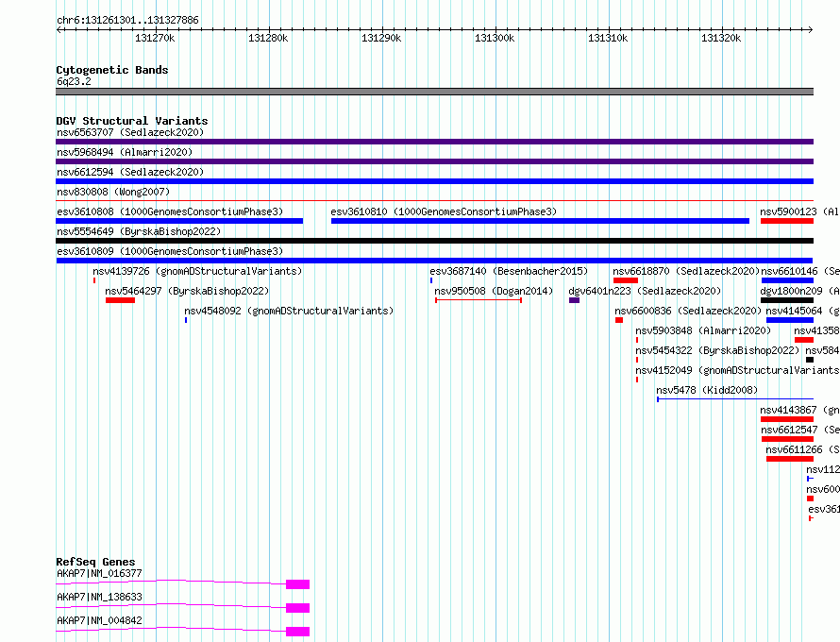Click the AKAP7|NM_016377 gene label
This screenshot has height=642, width=840.
click(x=100, y=573)
